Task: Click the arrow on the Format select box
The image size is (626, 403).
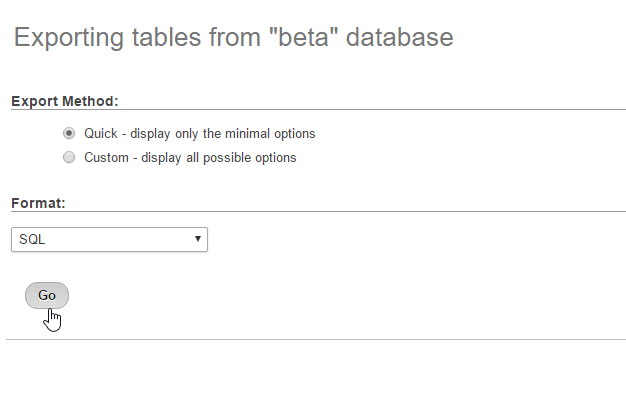Action: pos(198,238)
